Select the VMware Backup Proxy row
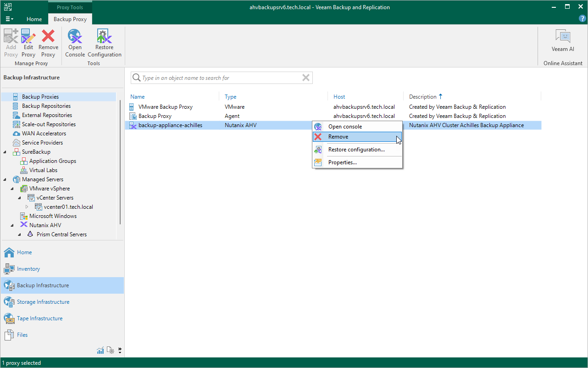 point(166,107)
